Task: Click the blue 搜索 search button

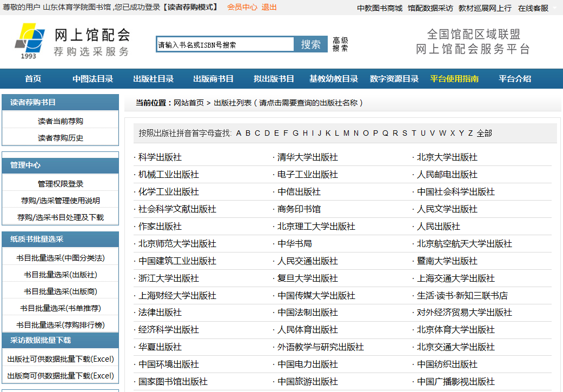Action: click(x=310, y=44)
